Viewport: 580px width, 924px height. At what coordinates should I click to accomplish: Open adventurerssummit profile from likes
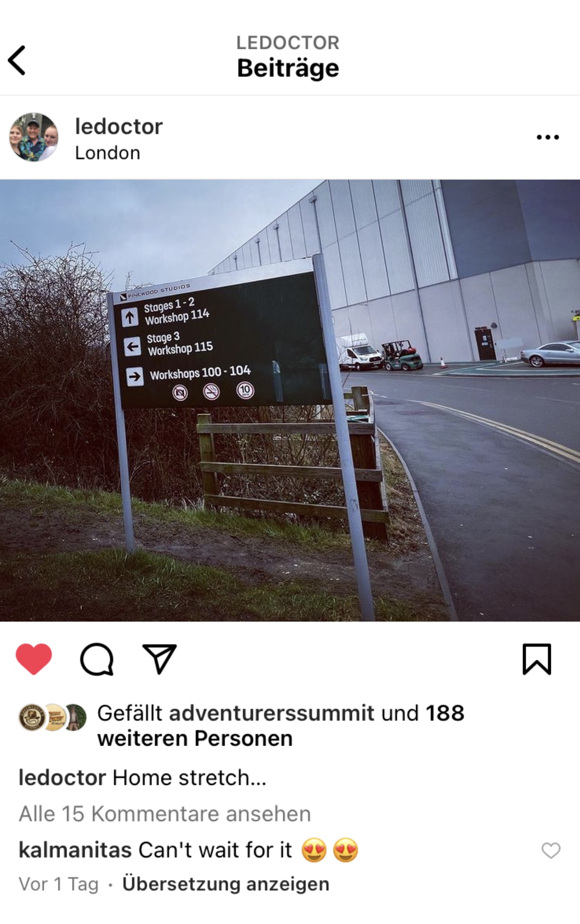pyautogui.click(x=272, y=713)
